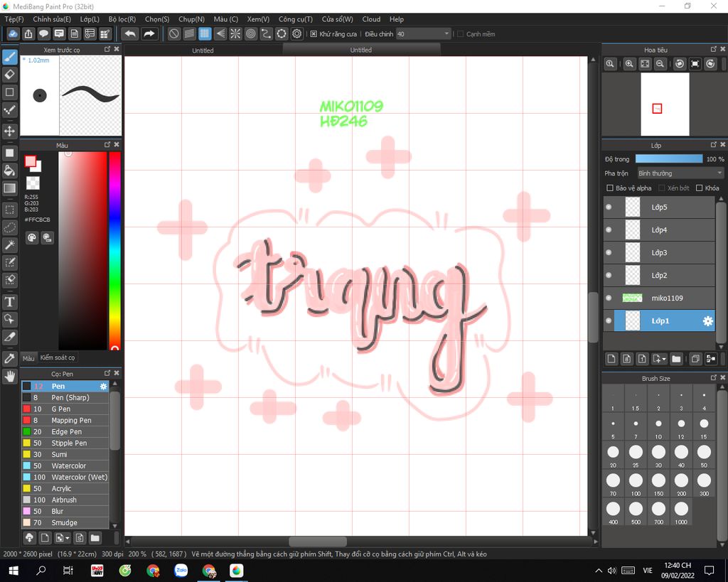
Task: Hide the Lớp2 layer
Action: 609,275
